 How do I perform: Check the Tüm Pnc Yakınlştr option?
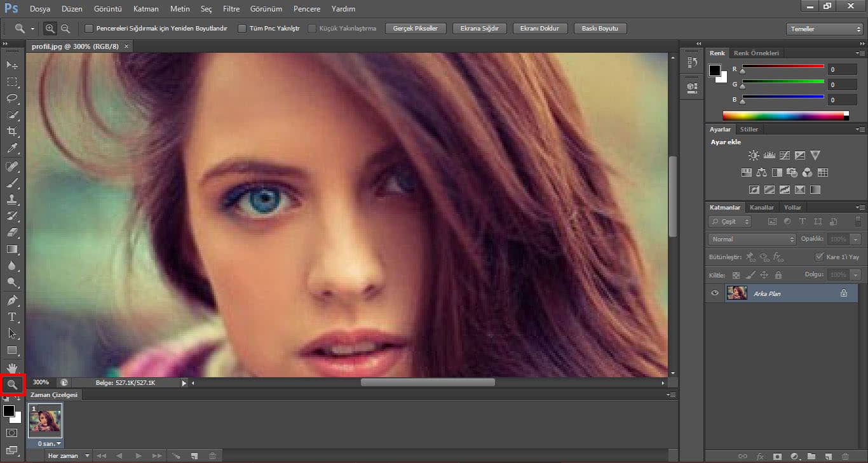click(242, 29)
